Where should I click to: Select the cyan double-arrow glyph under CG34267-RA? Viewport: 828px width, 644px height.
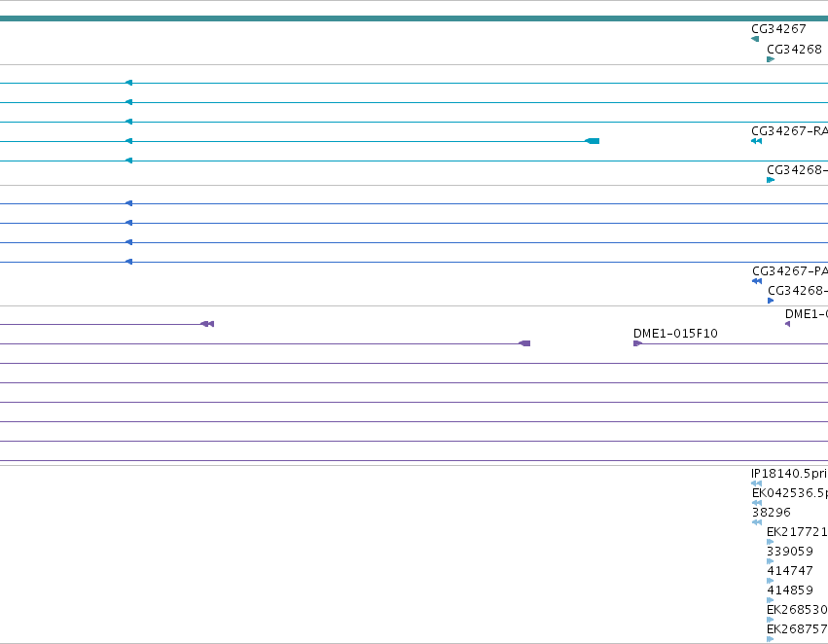click(756, 141)
